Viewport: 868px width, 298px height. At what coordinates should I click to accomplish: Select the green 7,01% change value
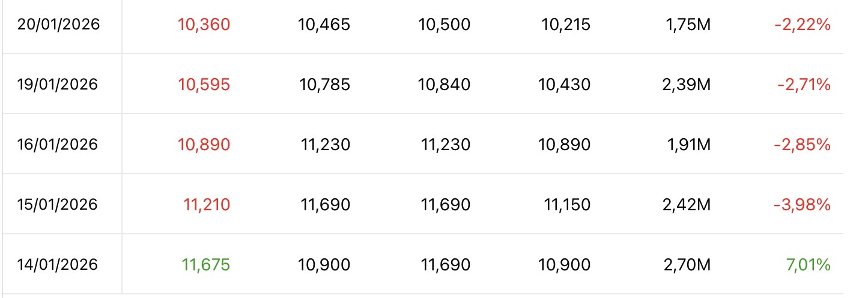[809, 265]
